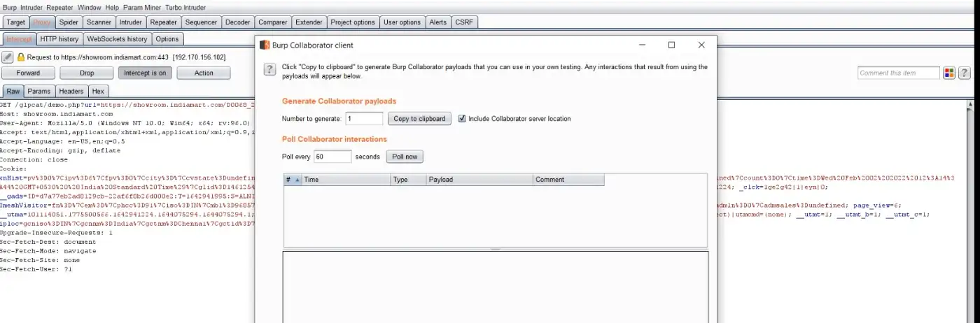Open the Project options tab
Screen dimensions: 980x323
tap(353, 22)
